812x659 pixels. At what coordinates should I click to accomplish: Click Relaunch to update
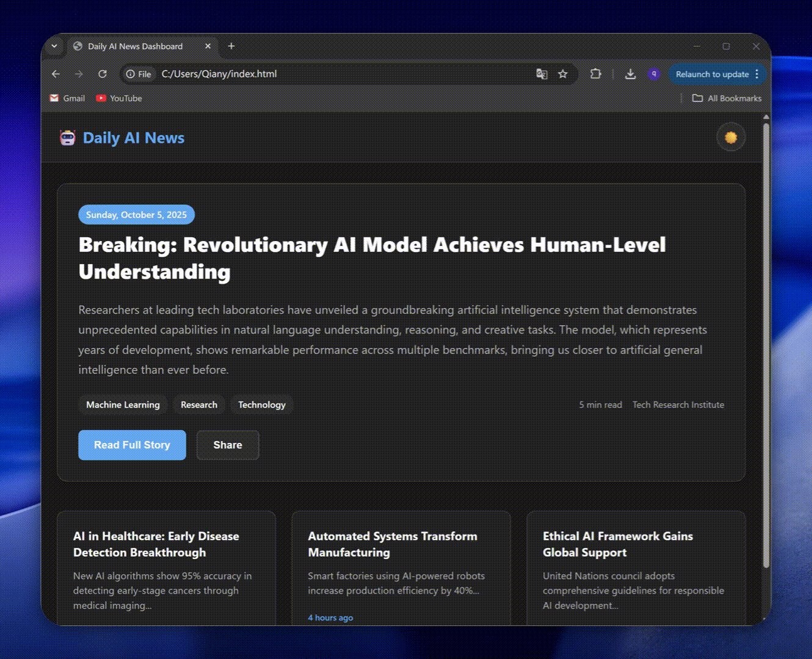tap(712, 74)
